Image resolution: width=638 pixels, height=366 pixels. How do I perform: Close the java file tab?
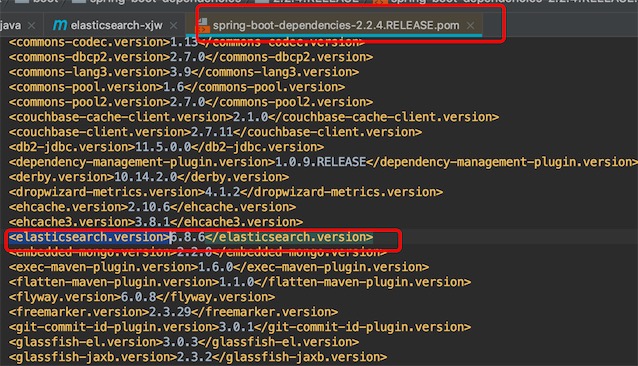[31, 26]
